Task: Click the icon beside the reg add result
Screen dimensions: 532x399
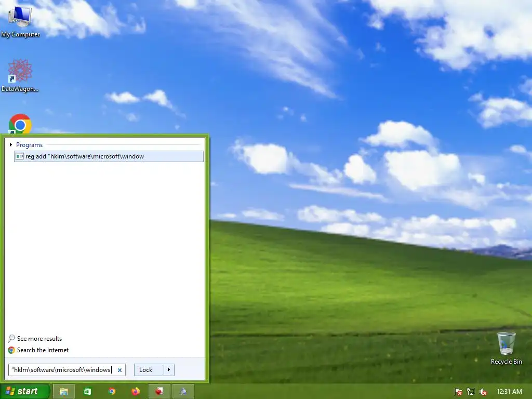Action: [x=20, y=156]
